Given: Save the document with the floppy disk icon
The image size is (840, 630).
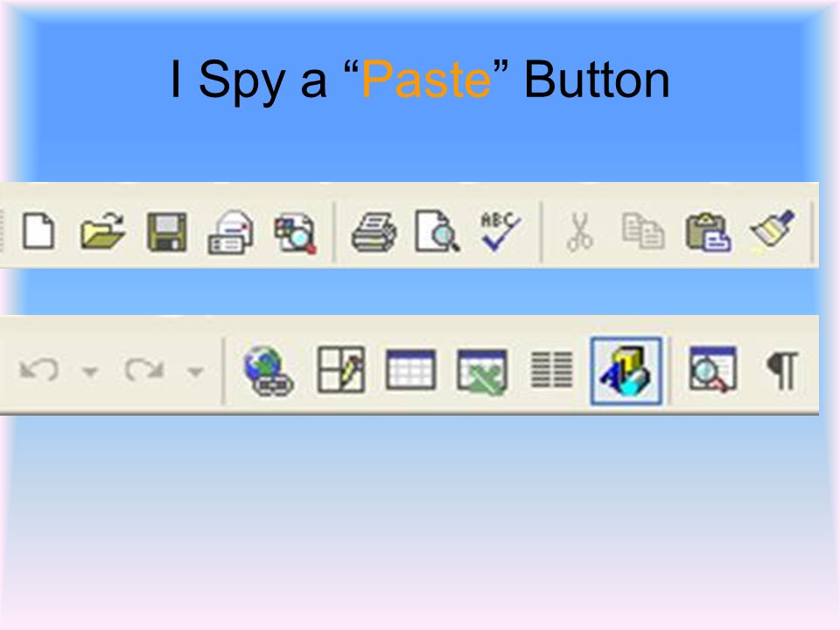Looking at the screenshot, I should click(166, 232).
